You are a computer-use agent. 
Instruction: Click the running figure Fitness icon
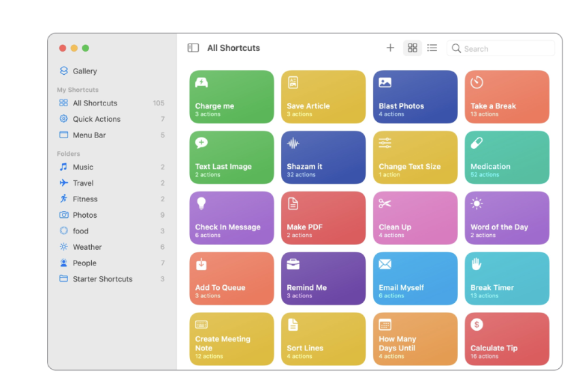[x=64, y=199]
